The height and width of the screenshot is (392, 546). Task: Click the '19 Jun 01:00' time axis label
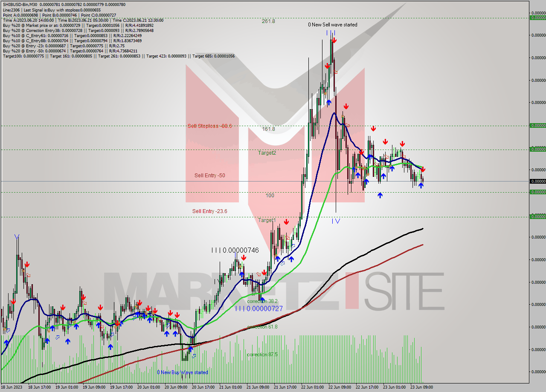[67, 387]
